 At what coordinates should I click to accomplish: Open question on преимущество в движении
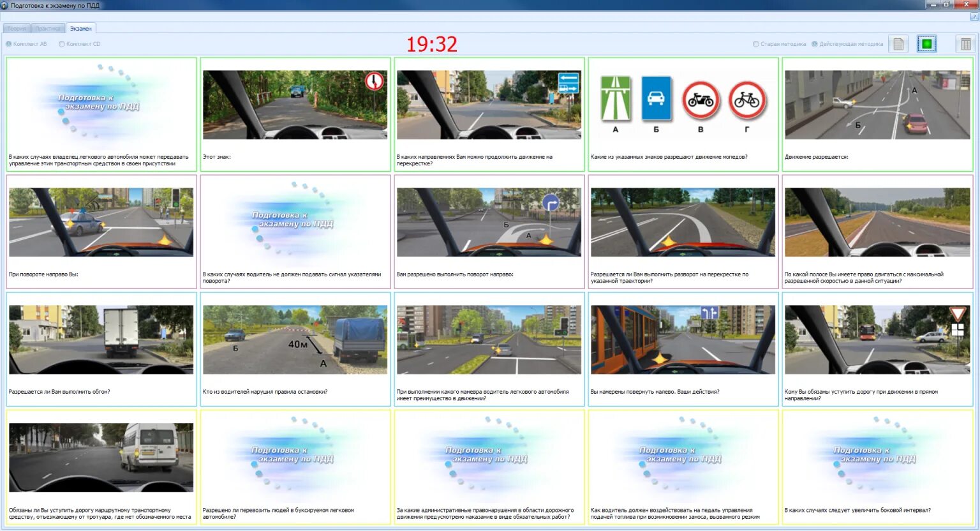tap(489, 349)
